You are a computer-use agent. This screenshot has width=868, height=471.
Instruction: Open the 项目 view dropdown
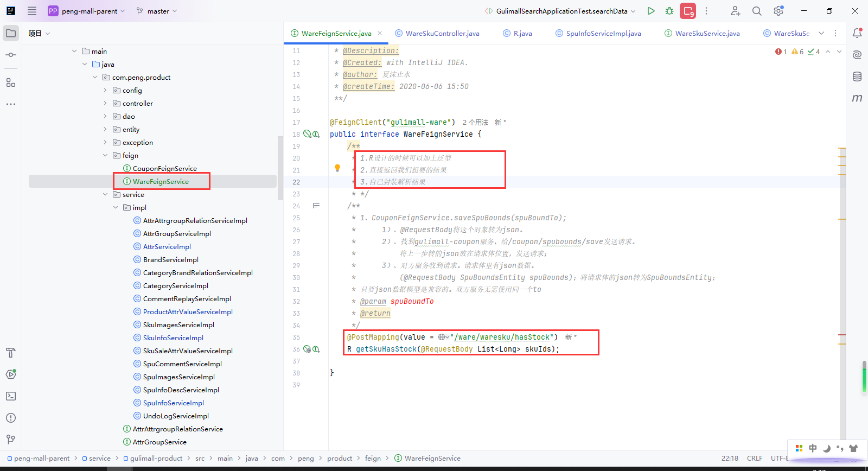(40, 33)
